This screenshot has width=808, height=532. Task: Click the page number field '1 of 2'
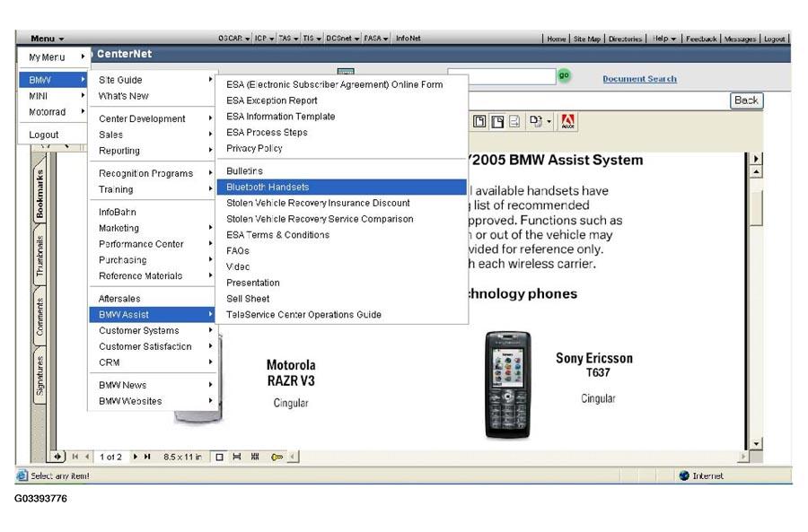click(x=110, y=457)
